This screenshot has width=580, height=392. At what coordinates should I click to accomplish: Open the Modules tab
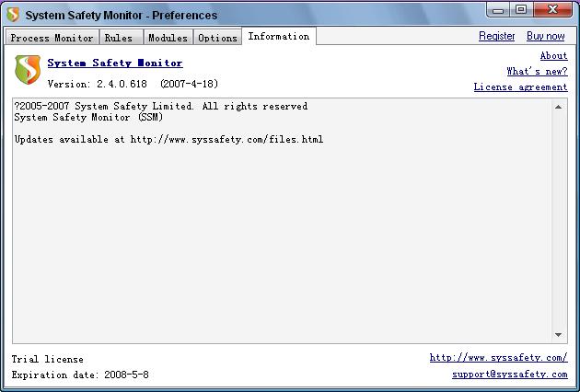pyautogui.click(x=168, y=38)
